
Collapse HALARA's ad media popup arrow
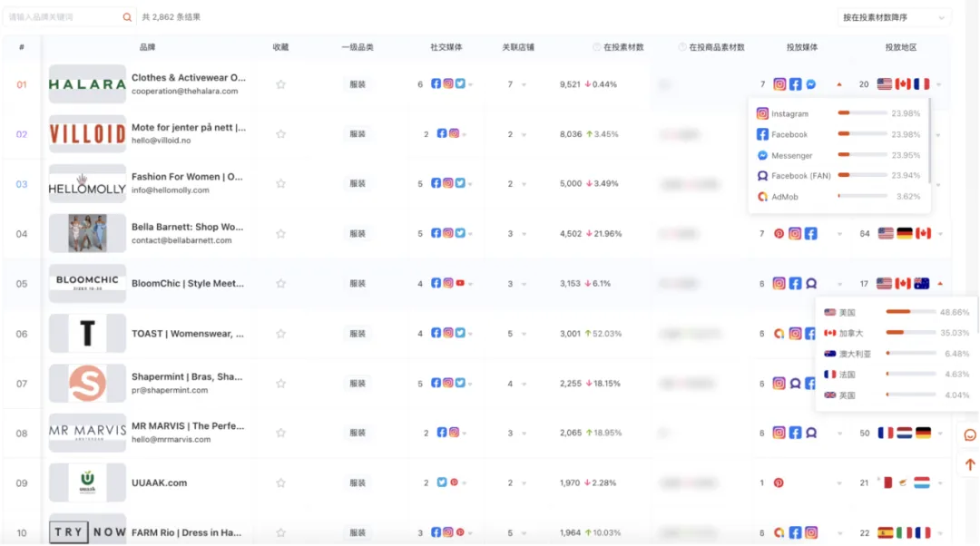(x=839, y=84)
